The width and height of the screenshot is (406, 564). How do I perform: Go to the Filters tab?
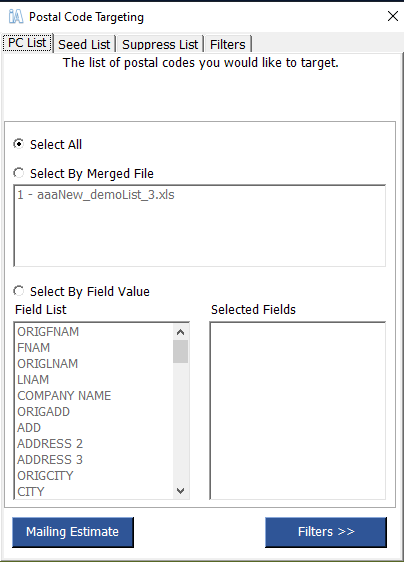(228, 44)
